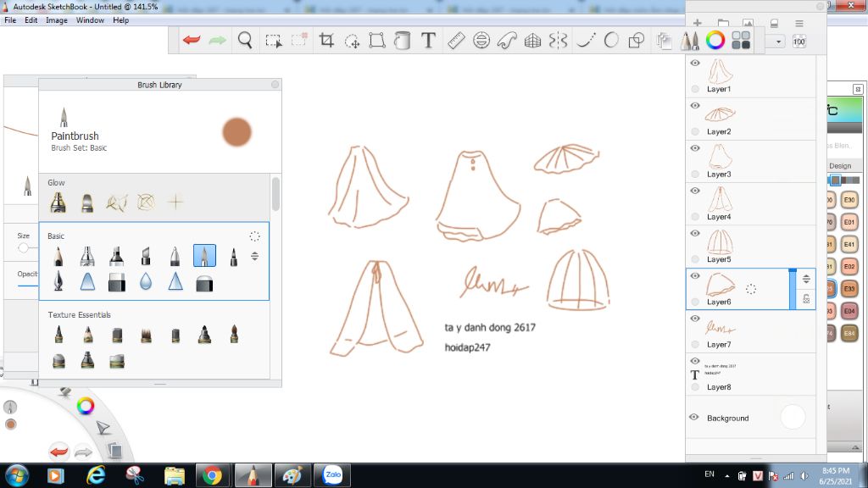Select the Airbrush in Basic set
868x488 pixels.
coord(87,256)
